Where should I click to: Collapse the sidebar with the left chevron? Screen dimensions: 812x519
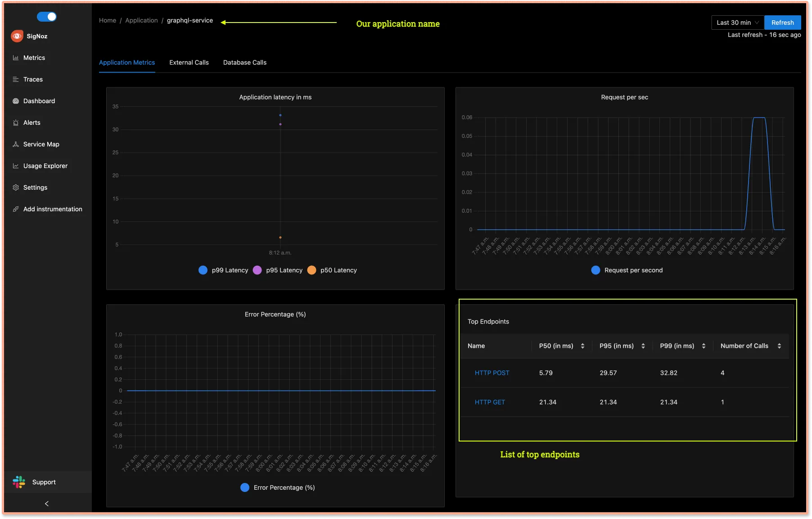tap(47, 504)
